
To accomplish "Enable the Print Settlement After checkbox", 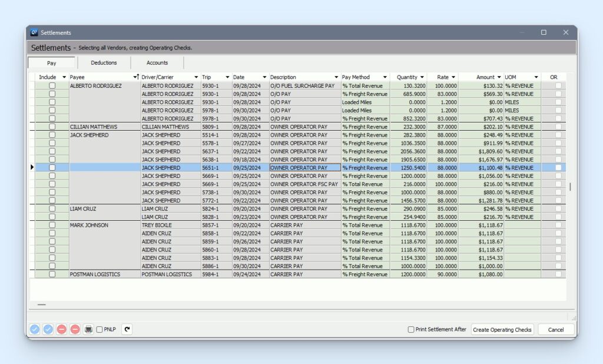I will click(410, 329).
